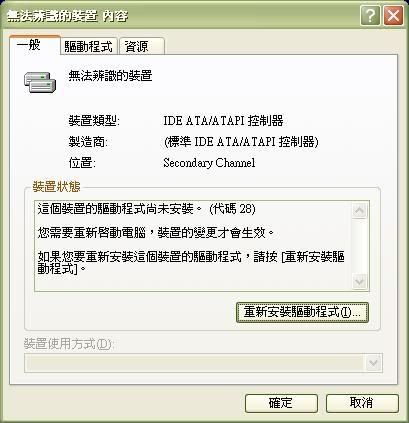Click the status box scroll down arrow
This screenshot has height=423, width=409.
[x=360, y=282]
